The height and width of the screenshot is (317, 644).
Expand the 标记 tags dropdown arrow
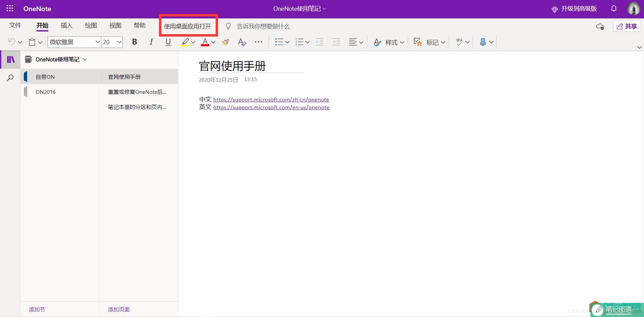pos(443,42)
